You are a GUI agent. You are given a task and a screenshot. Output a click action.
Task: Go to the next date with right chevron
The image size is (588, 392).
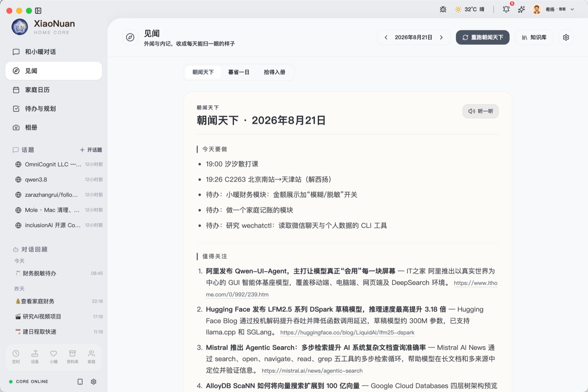coord(441,38)
